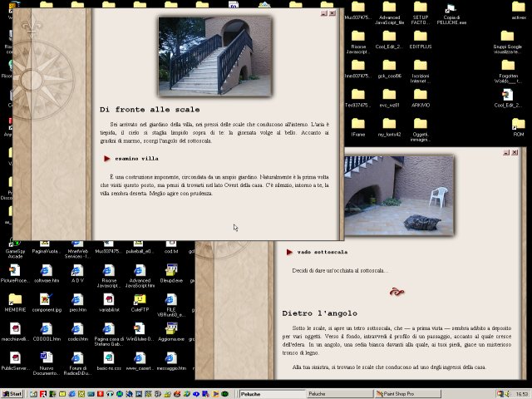Click the 'esamino villa' command arrow

pos(107,159)
